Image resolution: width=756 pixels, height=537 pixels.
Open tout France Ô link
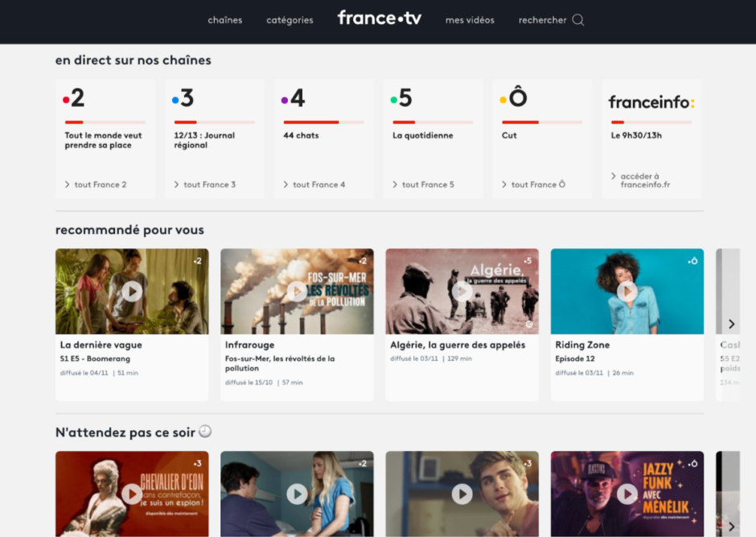(533, 184)
